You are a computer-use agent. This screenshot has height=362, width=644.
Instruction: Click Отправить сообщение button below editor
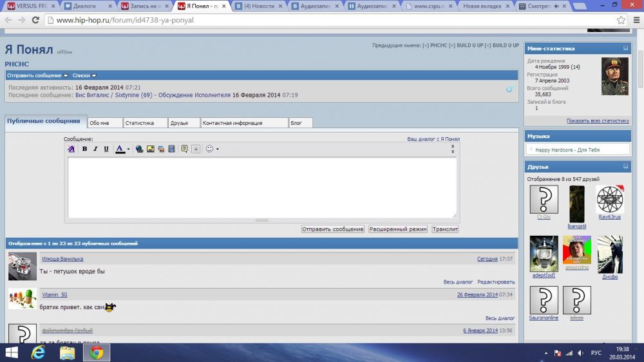coord(333,229)
